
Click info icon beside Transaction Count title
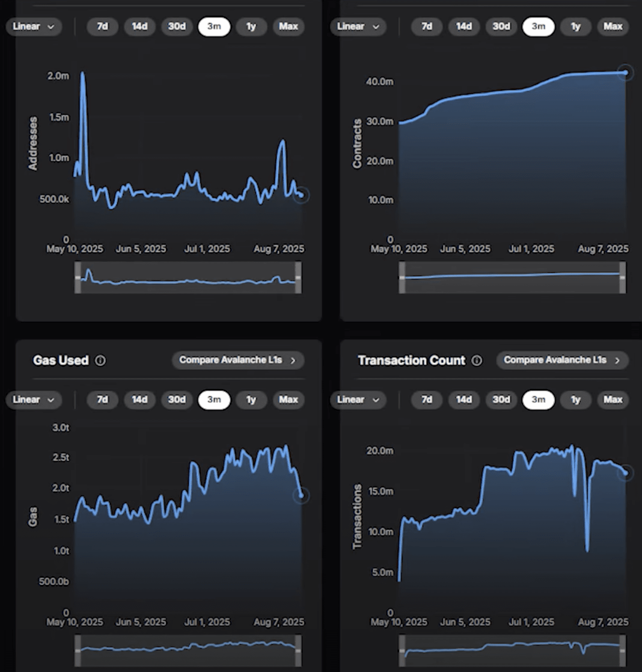[477, 361]
